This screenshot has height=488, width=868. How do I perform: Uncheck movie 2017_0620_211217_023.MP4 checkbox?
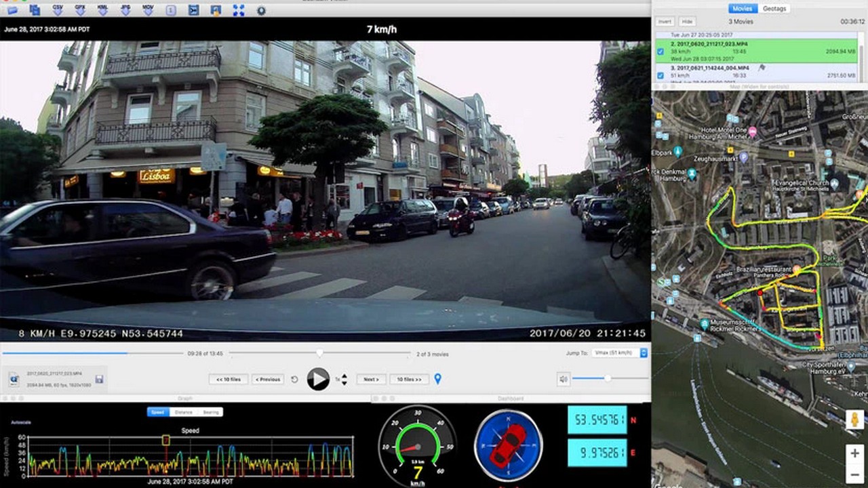tap(660, 51)
